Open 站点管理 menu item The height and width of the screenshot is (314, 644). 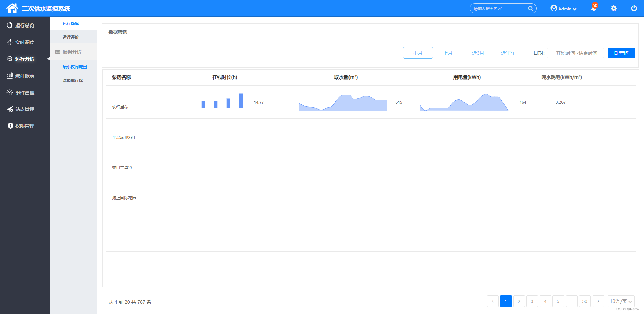pos(25,109)
